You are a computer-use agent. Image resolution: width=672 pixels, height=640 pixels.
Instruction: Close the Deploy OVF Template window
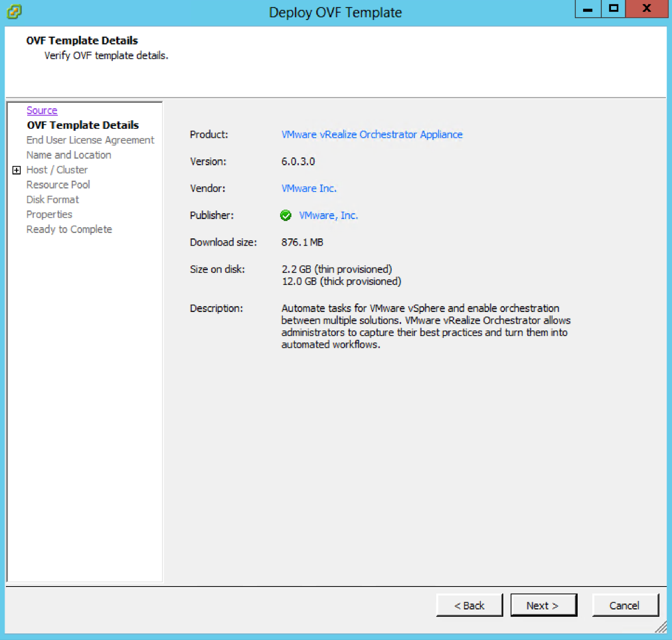(647, 9)
